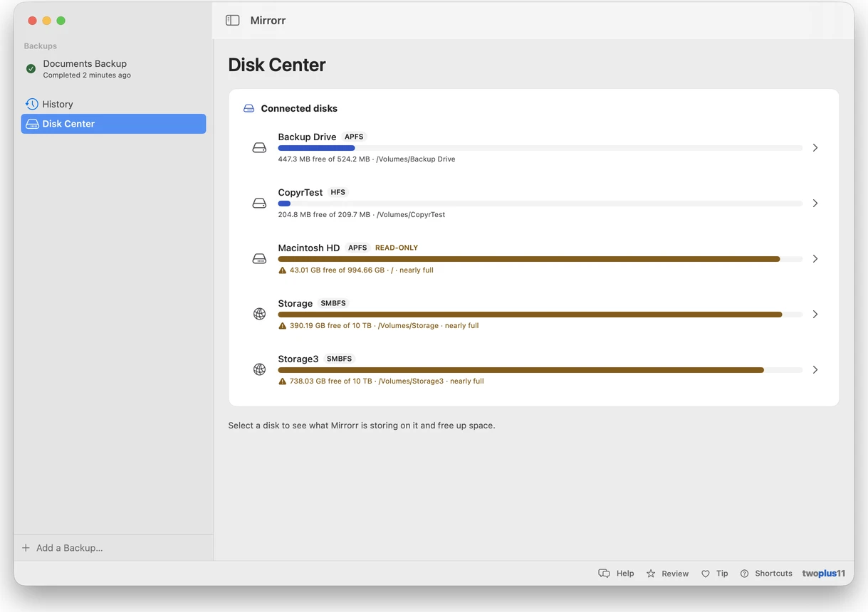Click the warning triangle under Storage SMBFS
868x612 pixels.
(x=283, y=326)
